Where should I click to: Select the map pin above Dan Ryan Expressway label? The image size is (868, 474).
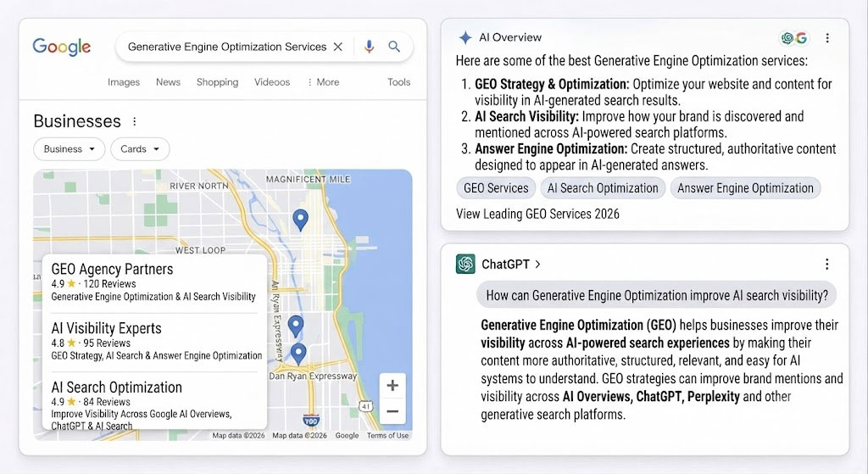(x=298, y=354)
